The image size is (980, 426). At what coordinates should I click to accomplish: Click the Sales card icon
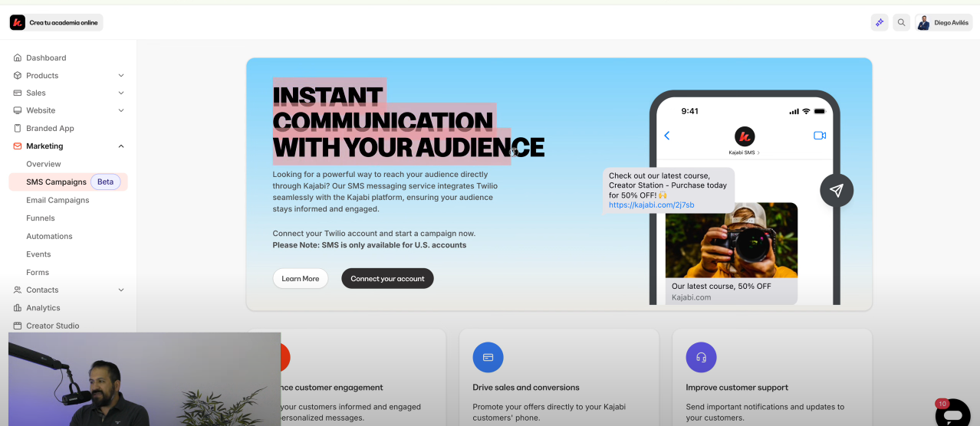click(x=18, y=93)
